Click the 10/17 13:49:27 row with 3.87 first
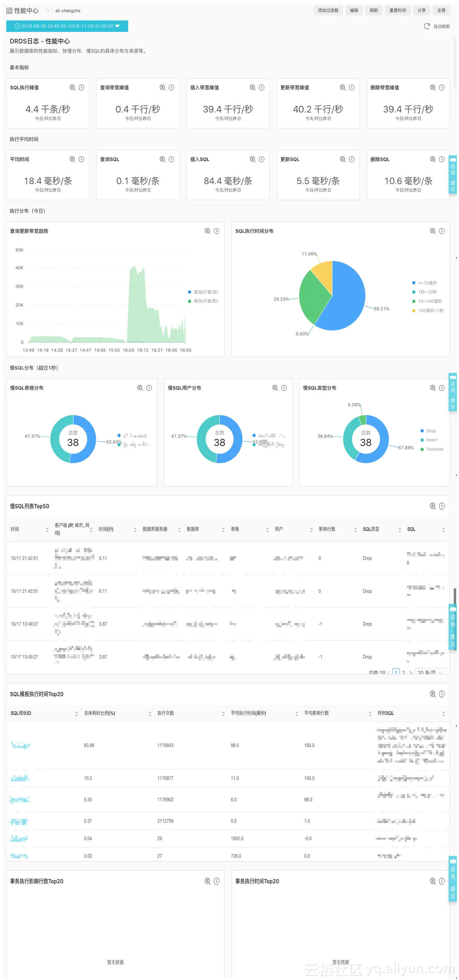Viewport: 459px width, 980px height. tap(227, 624)
